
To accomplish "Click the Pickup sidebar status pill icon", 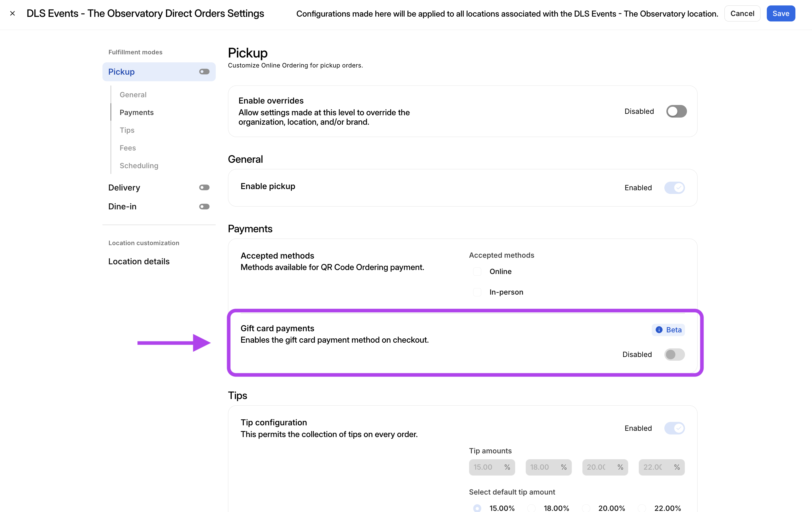I will tap(204, 72).
